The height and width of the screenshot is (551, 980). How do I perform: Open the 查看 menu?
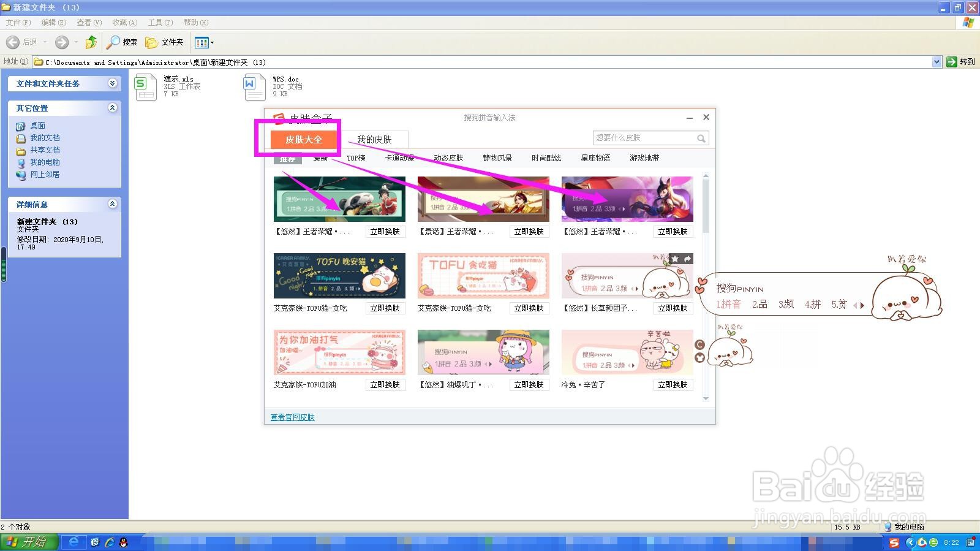[x=89, y=23]
